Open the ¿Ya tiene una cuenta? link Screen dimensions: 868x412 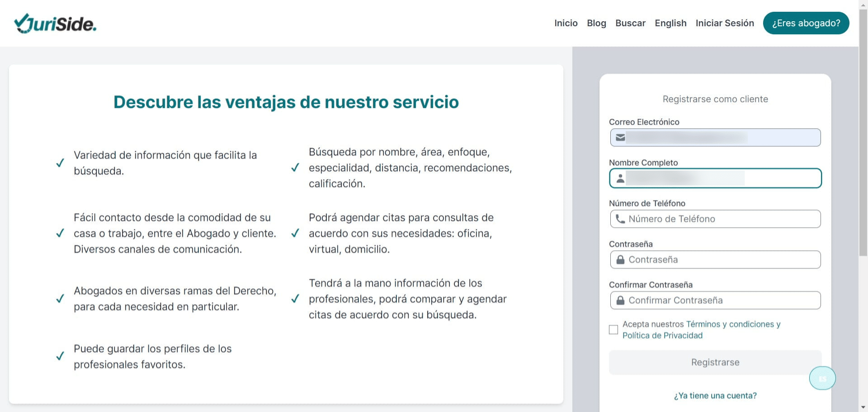click(714, 395)
